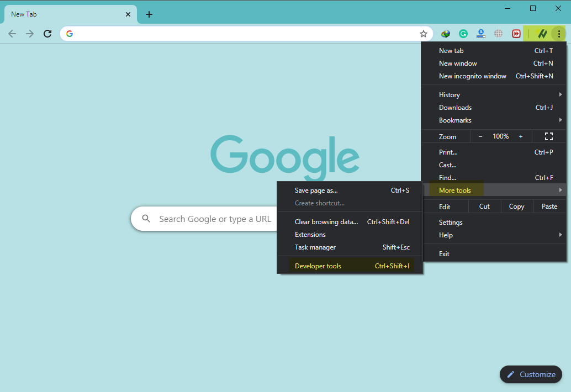The height and width of the screenshot is (392, 571).
Task: Open a New incognito window
Action: pos(494,76)
